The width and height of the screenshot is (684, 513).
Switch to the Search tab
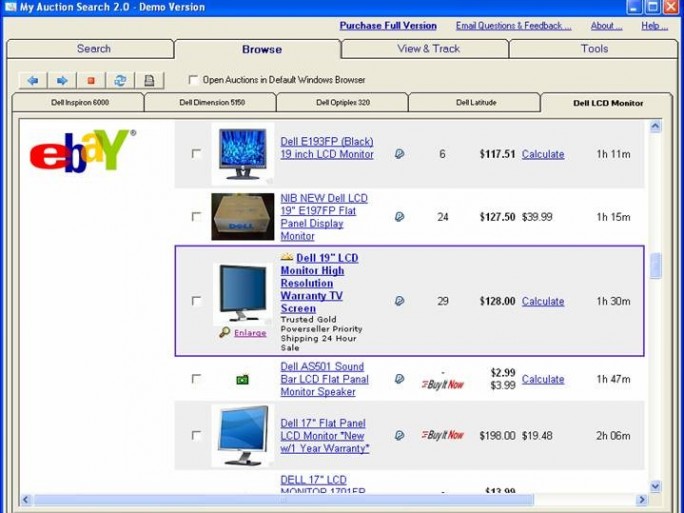(90, 49)
